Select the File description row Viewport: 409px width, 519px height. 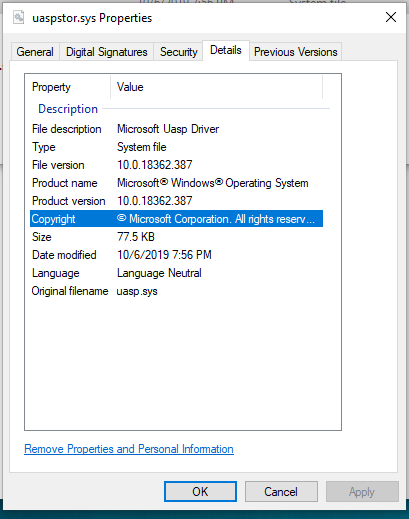[176, 129]
